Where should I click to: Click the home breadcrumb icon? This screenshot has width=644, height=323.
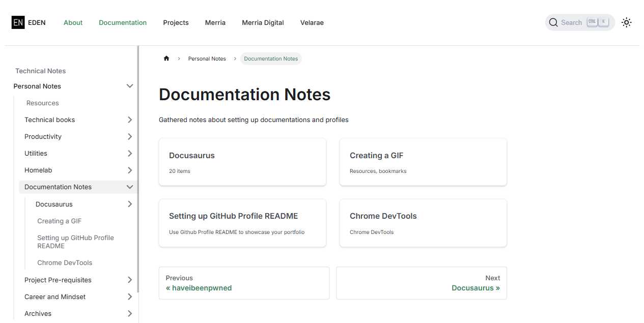click(166, 58)
